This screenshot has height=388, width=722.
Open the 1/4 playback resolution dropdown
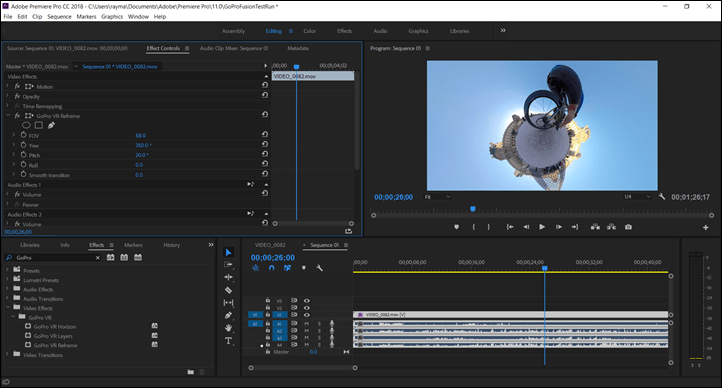coord(637,197)
